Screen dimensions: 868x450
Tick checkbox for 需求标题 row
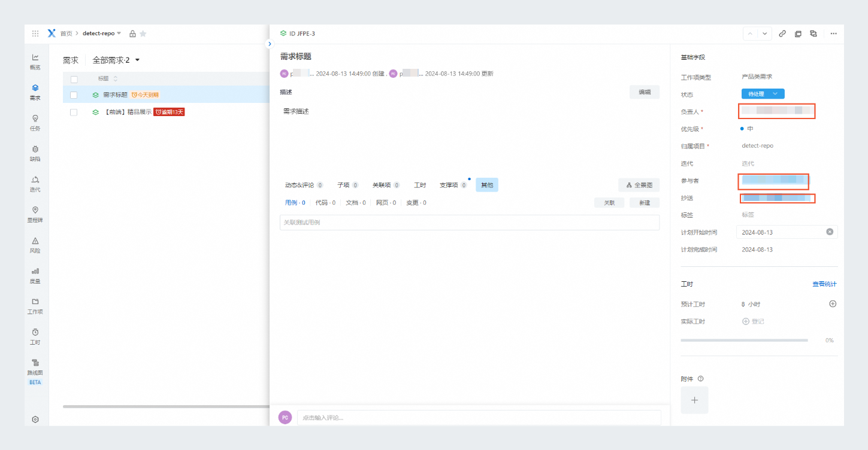pyautogui.click(x=74, y=95)
